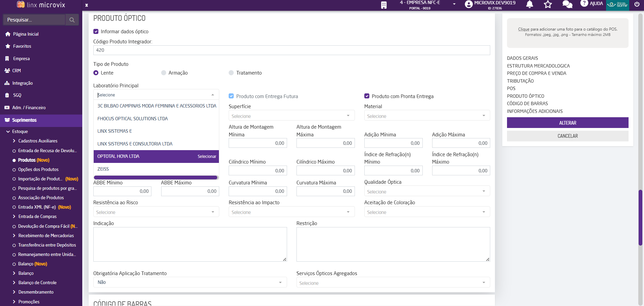Viewport: 644px width, 306px height.
Task: Open notifications bell icon
Action: 530,4
